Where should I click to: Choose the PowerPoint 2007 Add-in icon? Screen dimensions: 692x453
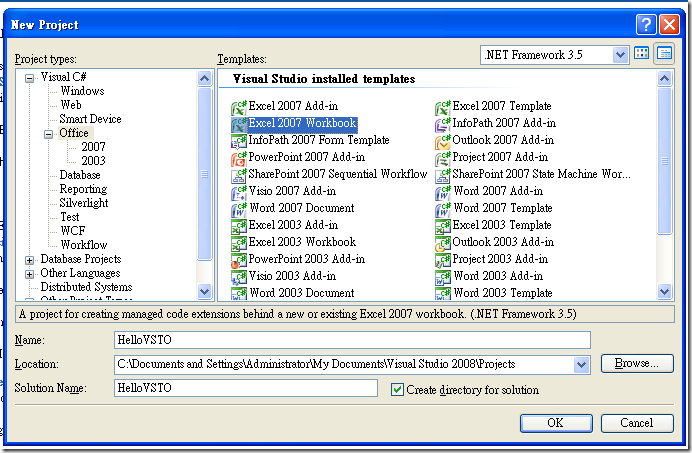pyautogui.click(x=239, y=159)
